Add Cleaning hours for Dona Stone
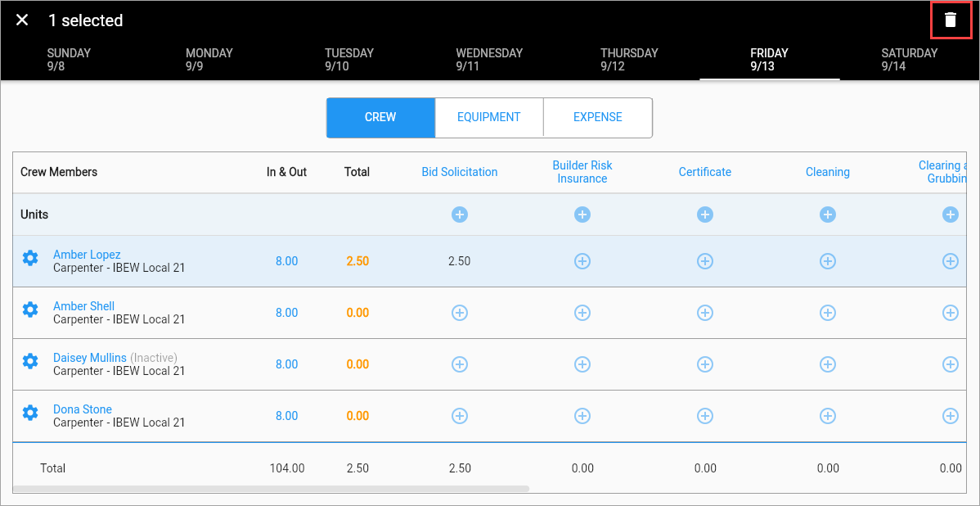 828,415
